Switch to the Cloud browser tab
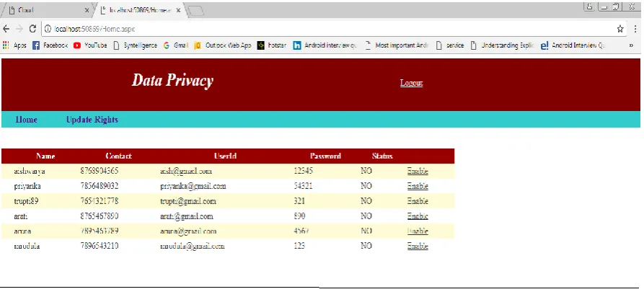 point(47,10)
